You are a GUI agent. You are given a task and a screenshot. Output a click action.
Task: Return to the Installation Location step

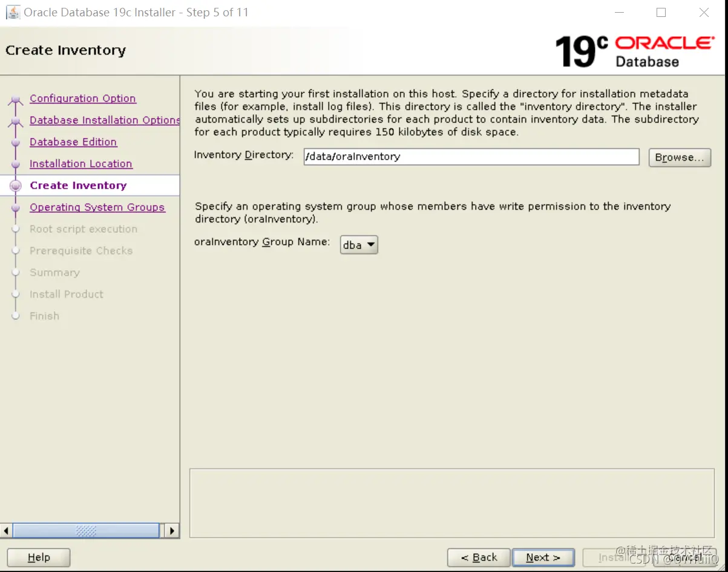pos(81,164)
